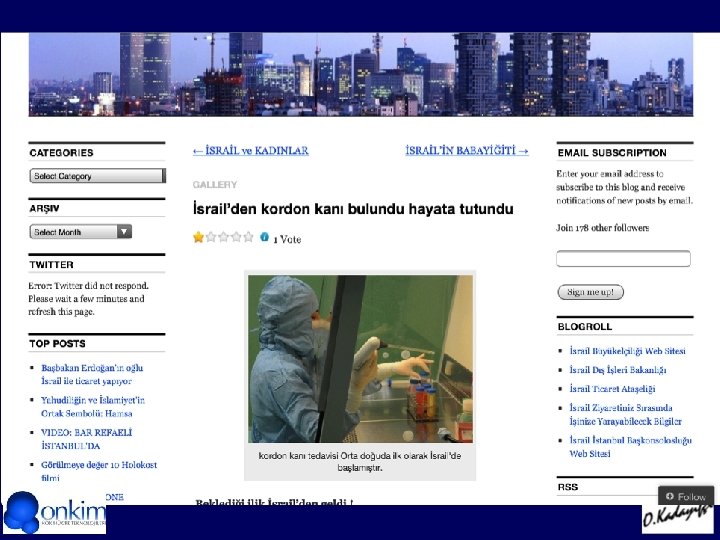Image resolution: width=720 pixels, height=540 pixels.
Task: Open previous post İSRAİL ve KADINLAR
Action: point(251,151)
